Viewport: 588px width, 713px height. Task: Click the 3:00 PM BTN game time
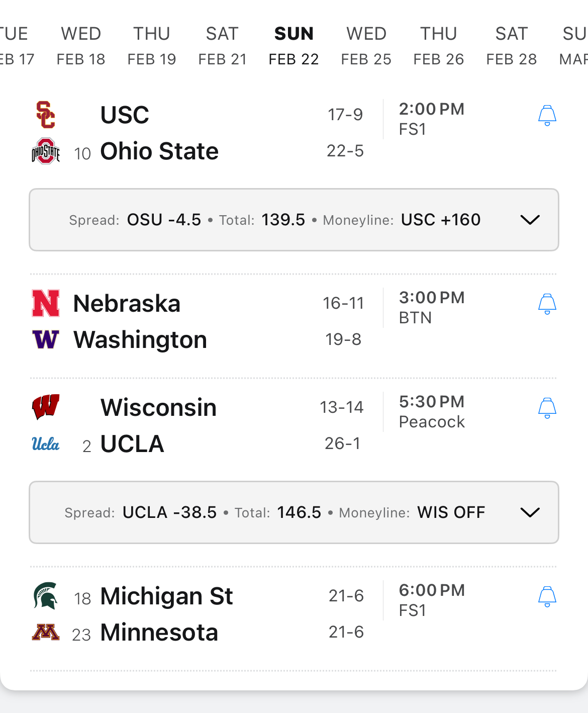point(431,307)
